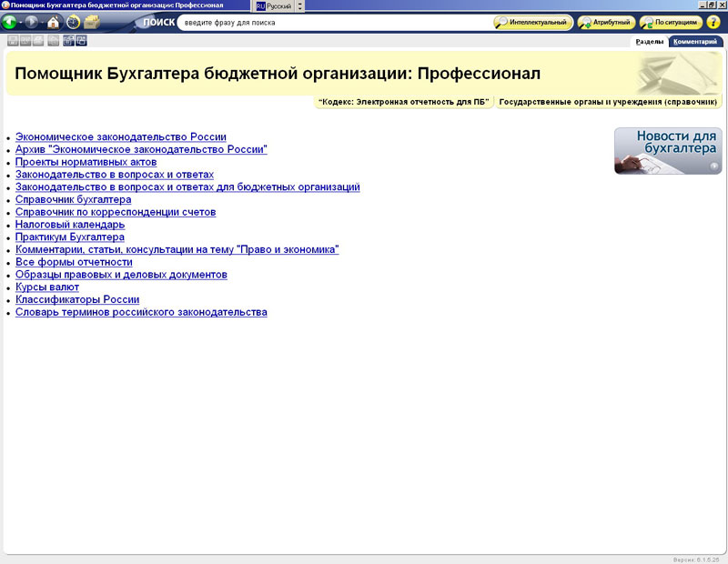Open the Налоговый календарь link
The image size is (728, 564).
70,224
